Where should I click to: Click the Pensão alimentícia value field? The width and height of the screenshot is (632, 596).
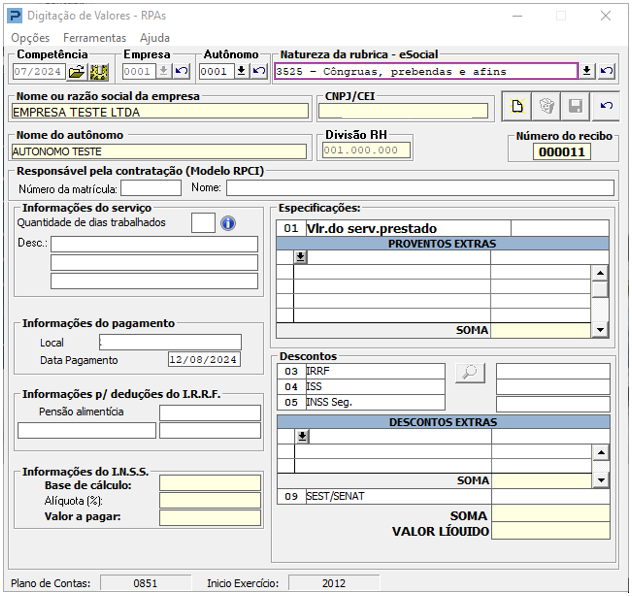210,413
